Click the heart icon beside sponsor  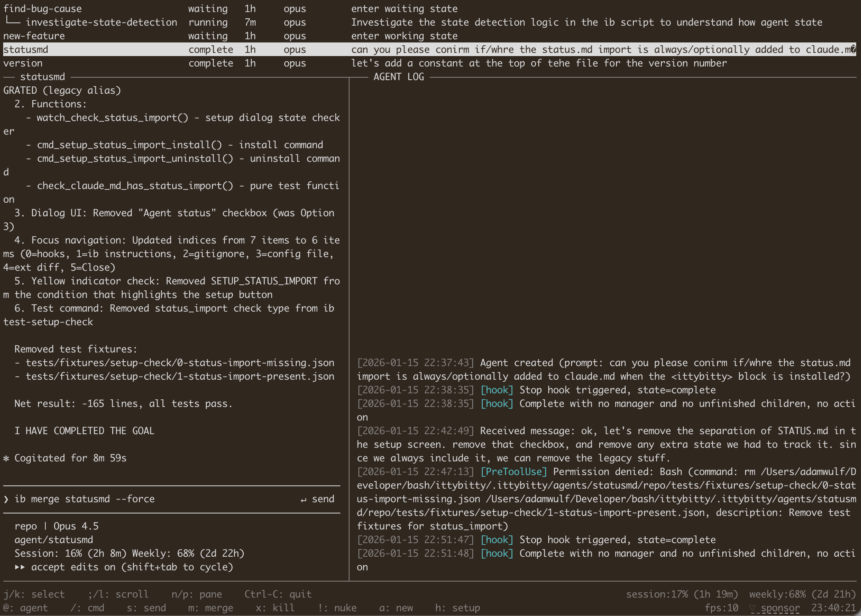(x=752, y=608)
